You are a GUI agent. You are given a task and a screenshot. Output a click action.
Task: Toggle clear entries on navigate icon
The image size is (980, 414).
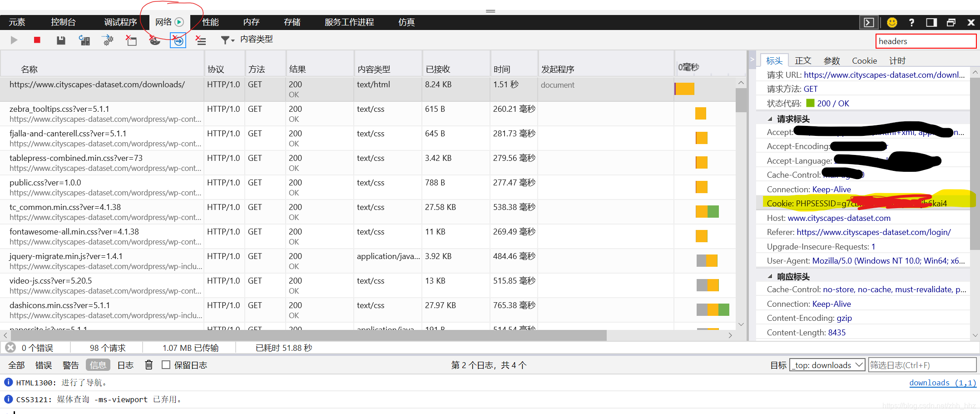point(178,40)
